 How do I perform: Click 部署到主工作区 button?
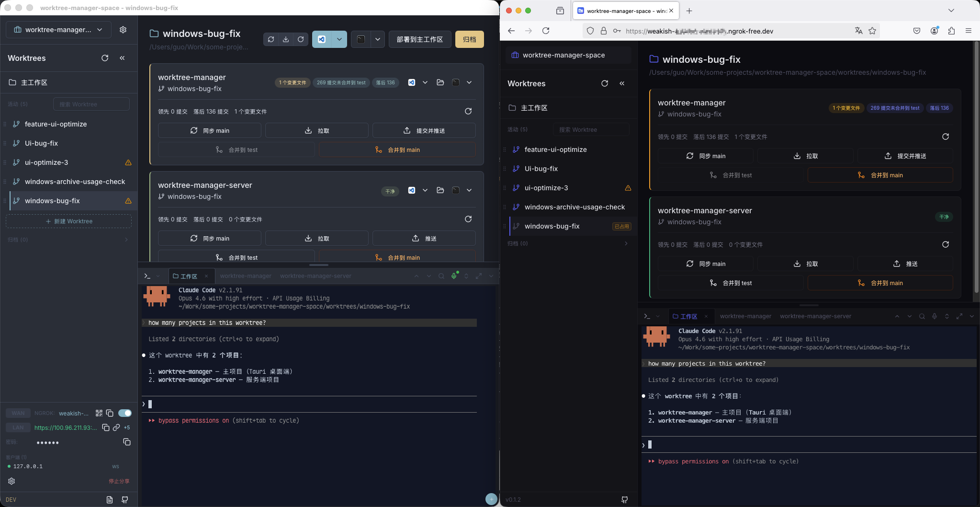420,39
